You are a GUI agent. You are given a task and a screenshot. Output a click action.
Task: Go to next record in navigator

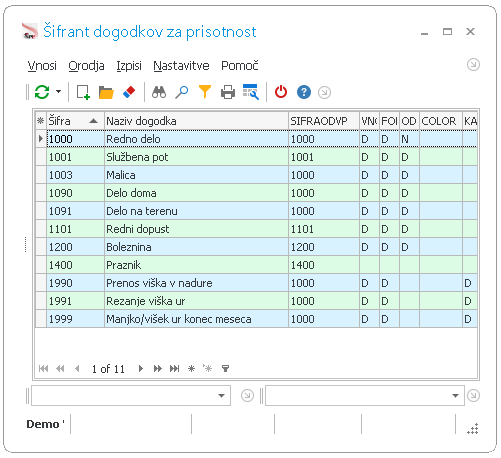point(141,368)
